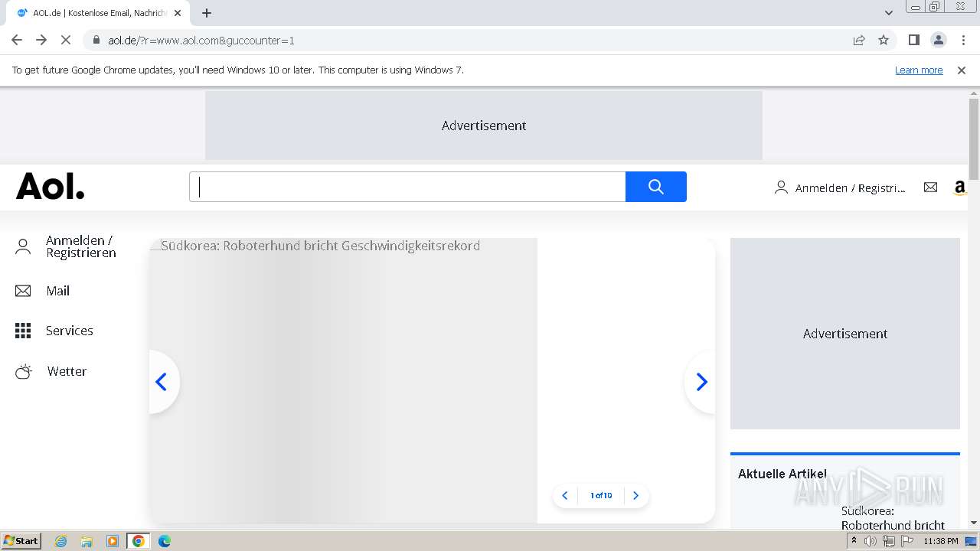Click the header mail envelope icon

click(x=930, y=187)
